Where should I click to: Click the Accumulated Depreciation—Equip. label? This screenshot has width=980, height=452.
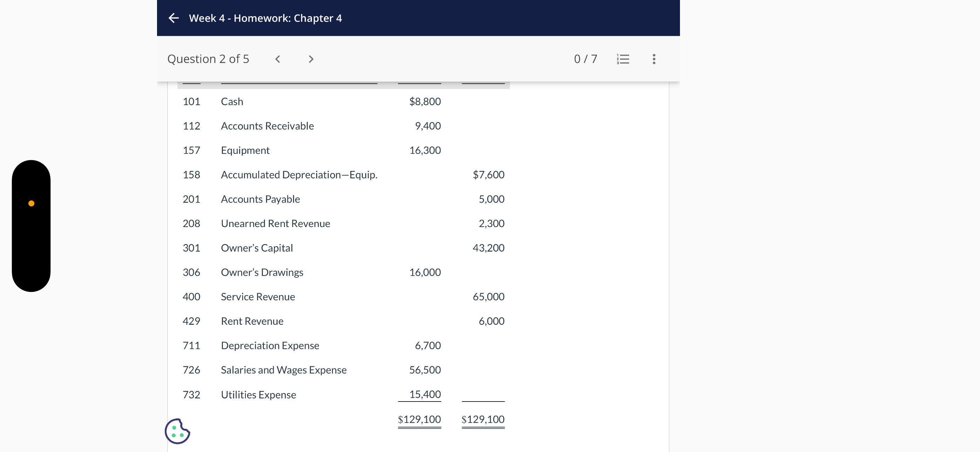[x=299, y=174]
